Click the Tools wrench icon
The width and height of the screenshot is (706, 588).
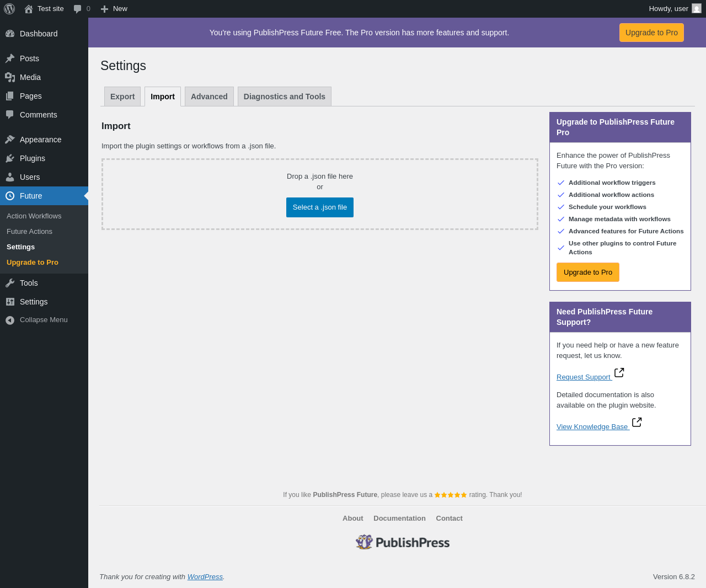click(x=10, y=283)
